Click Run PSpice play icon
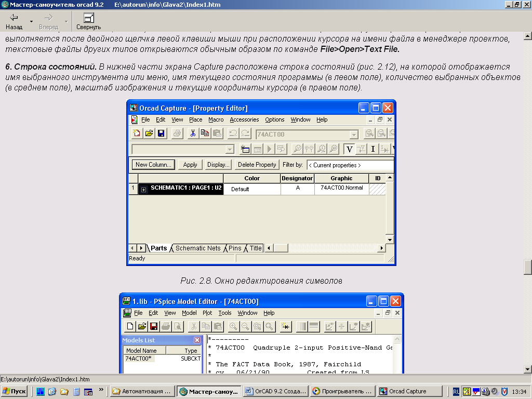532x399 pixels. [270, 149]
